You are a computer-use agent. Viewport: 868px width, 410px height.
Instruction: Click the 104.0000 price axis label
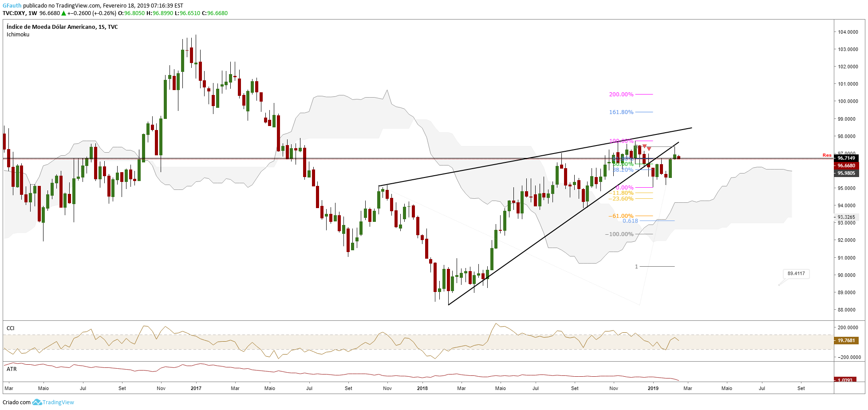click(848, 32)
